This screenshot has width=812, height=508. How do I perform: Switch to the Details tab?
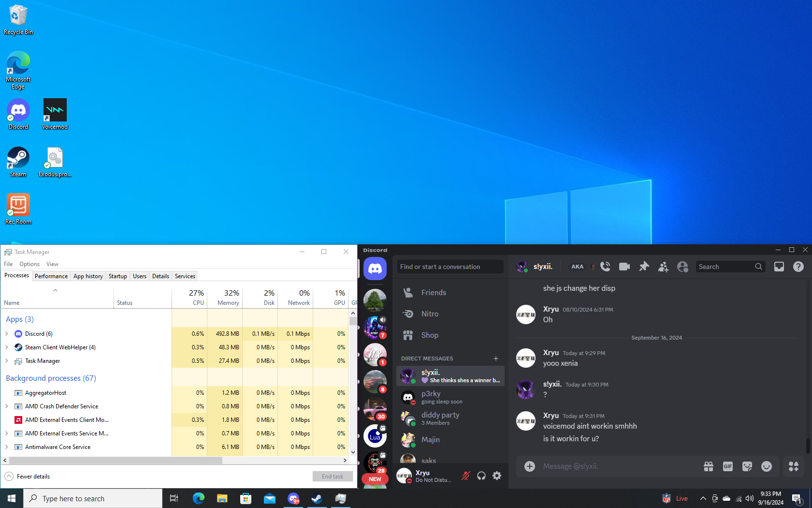pyautogui.click(x=160, y=276)
